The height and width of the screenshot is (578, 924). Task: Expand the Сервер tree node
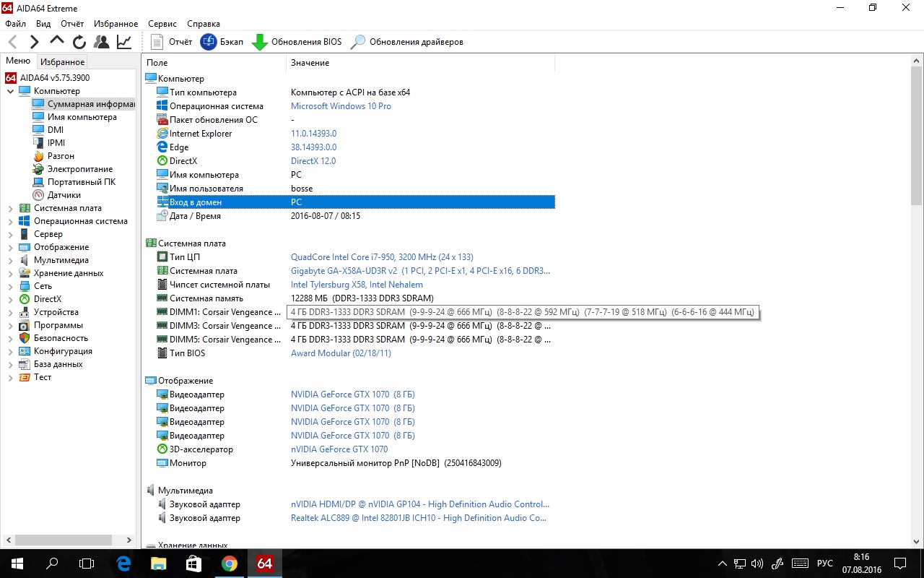[x=10, y=234]
